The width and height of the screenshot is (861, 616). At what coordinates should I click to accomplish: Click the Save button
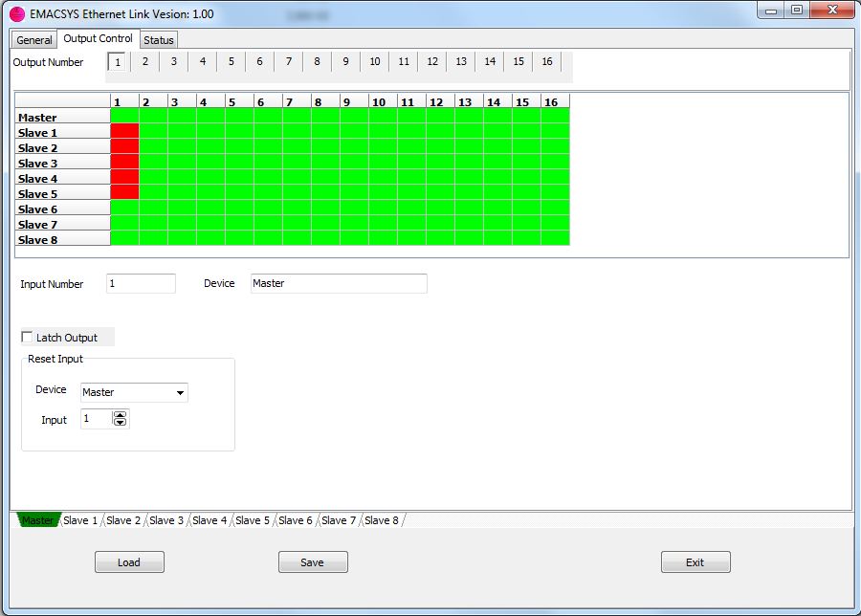click(313, 562)
